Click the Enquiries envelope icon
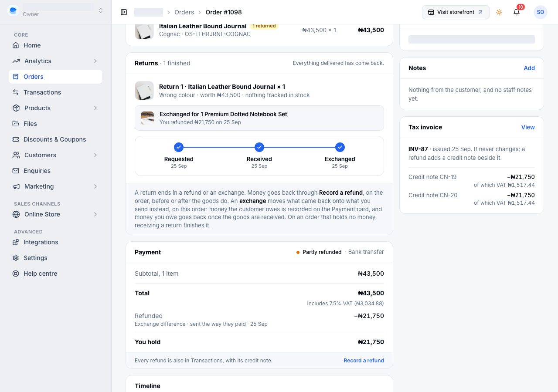Viewport: 558px width, 392px height. 16,171
